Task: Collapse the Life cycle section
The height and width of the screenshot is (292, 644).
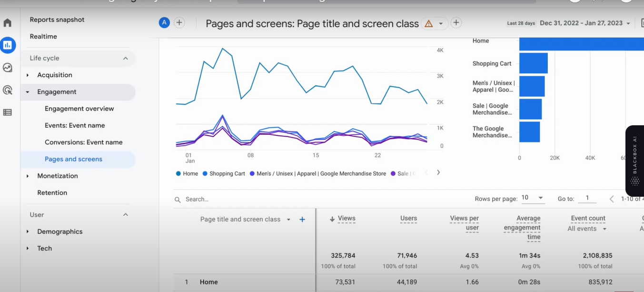Action: (x=126, y=58)
